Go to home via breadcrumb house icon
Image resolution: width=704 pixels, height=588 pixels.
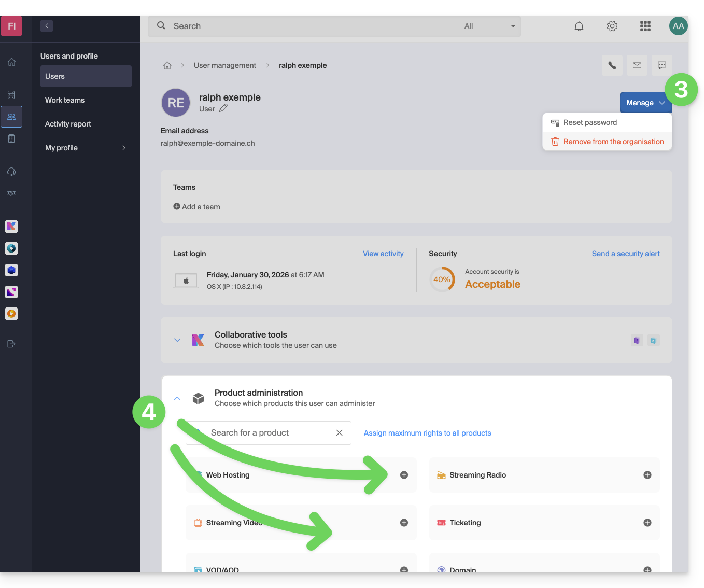click(167, 65)
